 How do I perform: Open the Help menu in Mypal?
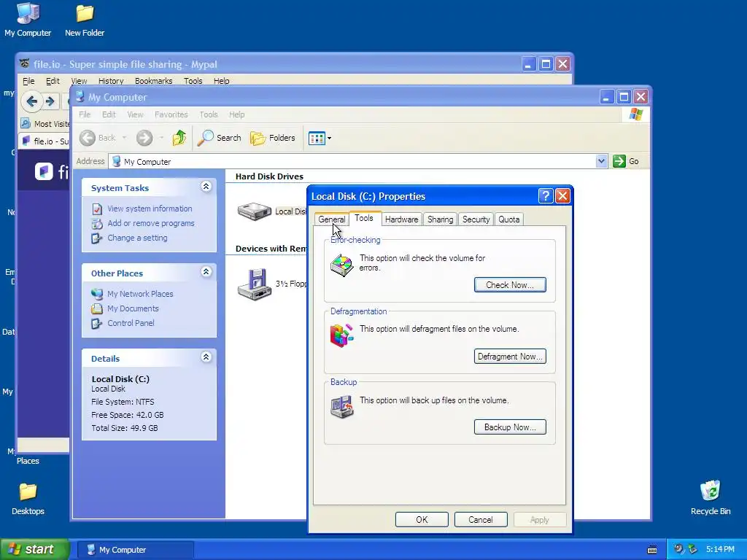click(x=221, y=81)
